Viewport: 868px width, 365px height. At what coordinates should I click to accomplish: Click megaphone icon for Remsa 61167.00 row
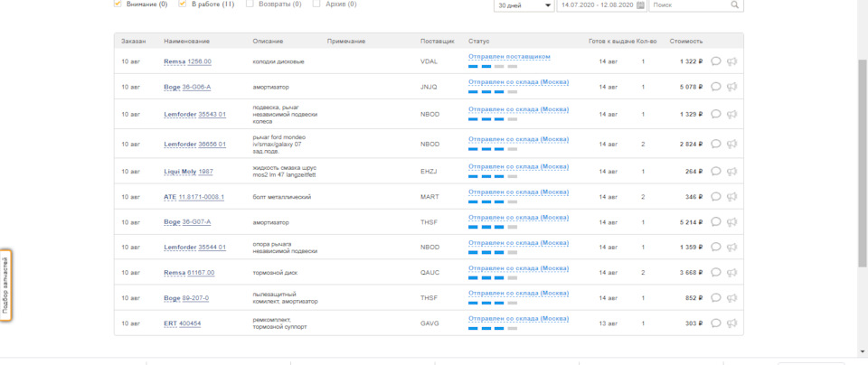click(731, 272)
